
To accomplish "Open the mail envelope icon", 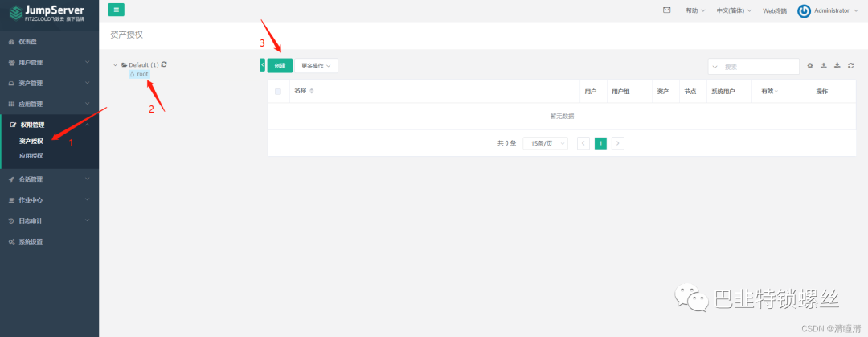I will 666,10.
